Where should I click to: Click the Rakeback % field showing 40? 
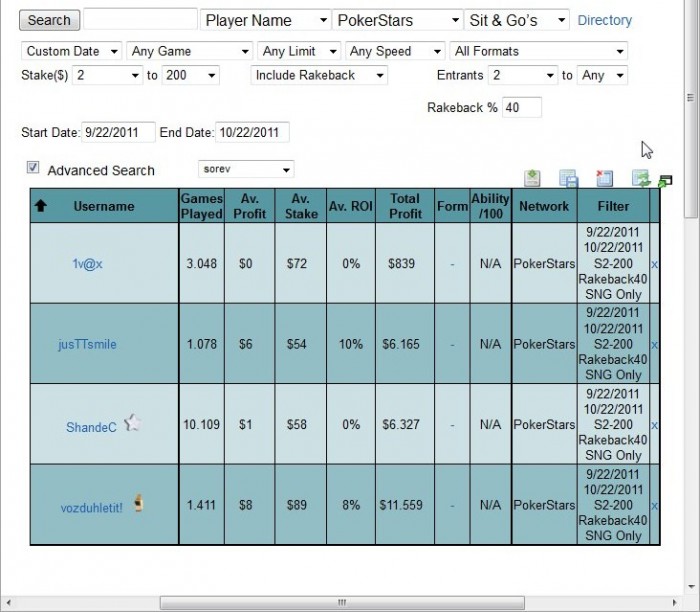tap(522, 108)
